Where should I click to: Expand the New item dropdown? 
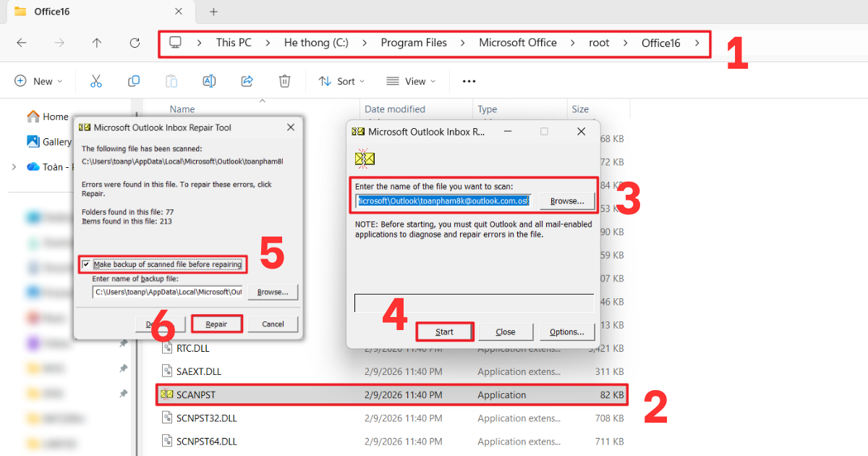39,81
